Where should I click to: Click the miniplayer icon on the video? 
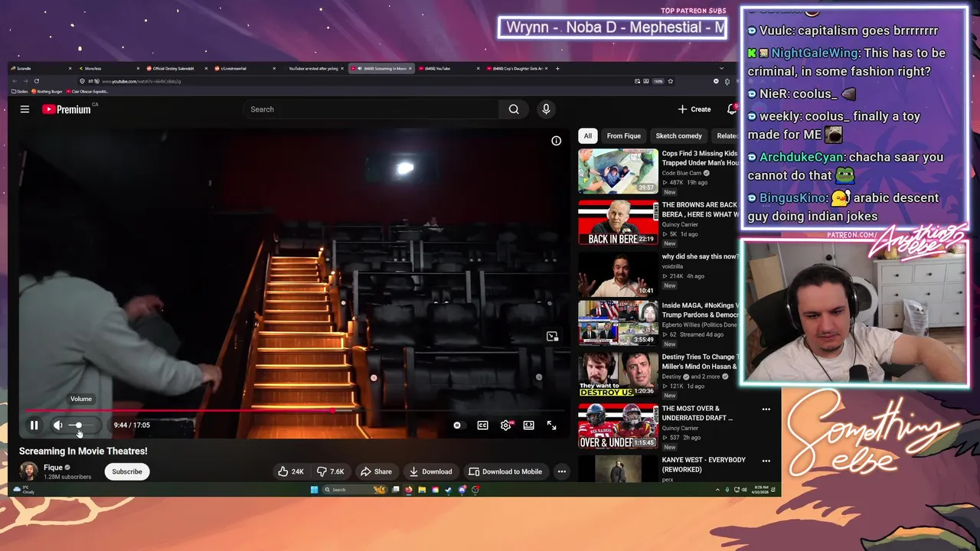[x=552, y=336]
